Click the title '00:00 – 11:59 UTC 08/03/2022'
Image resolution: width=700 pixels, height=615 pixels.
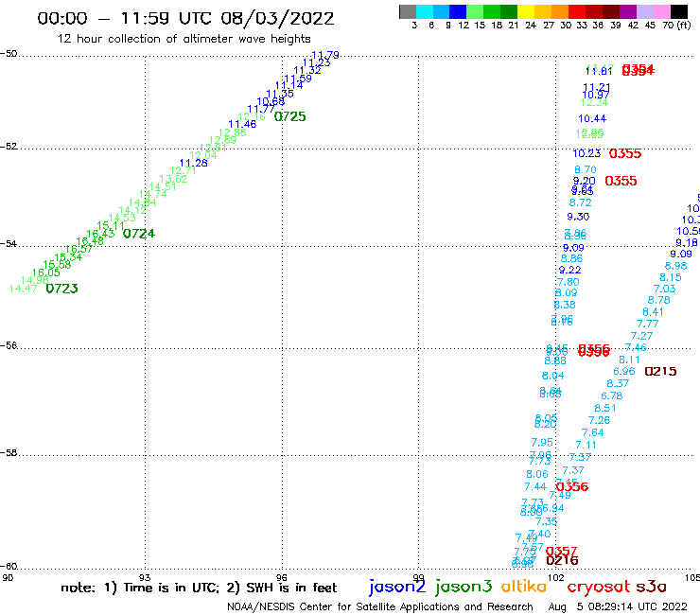tap(185, 19)
